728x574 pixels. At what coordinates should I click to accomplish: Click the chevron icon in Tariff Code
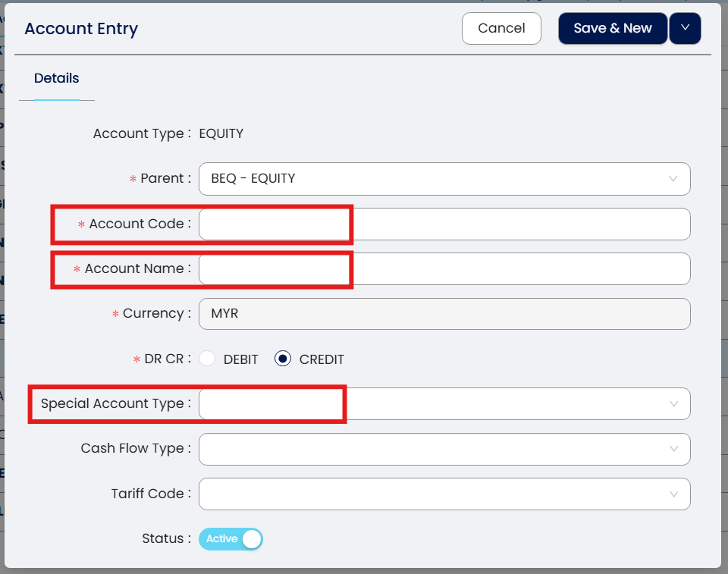point(673,494)
